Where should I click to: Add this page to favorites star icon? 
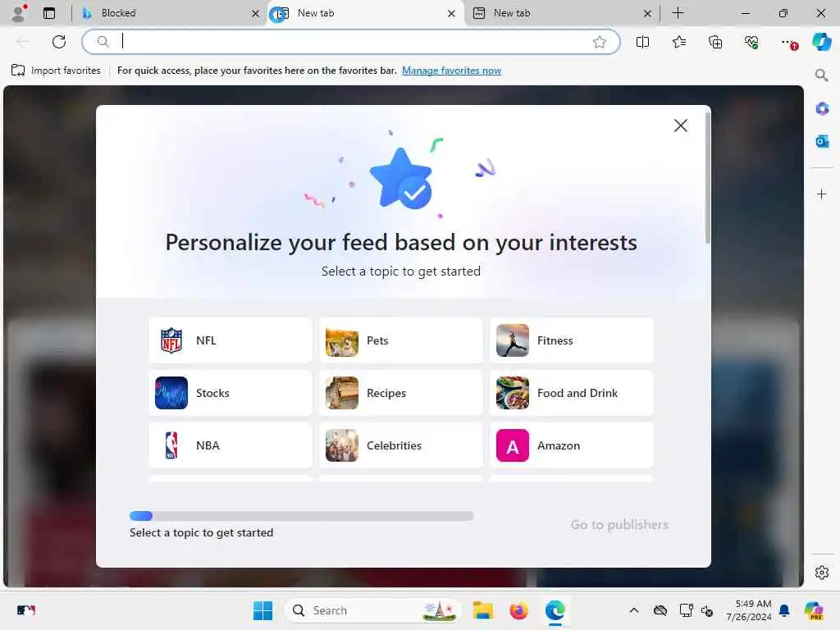pos(600,42)
